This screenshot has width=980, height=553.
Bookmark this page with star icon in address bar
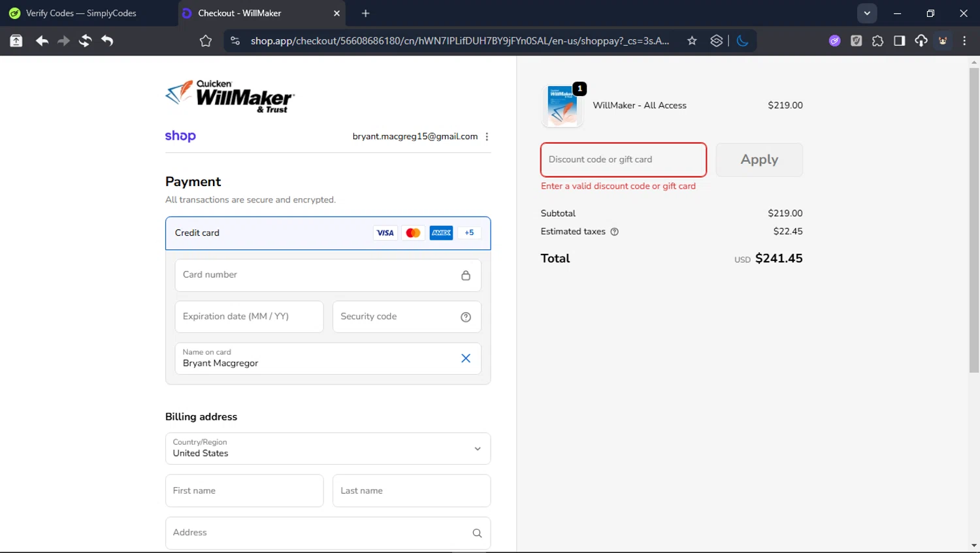pos(692,41)
